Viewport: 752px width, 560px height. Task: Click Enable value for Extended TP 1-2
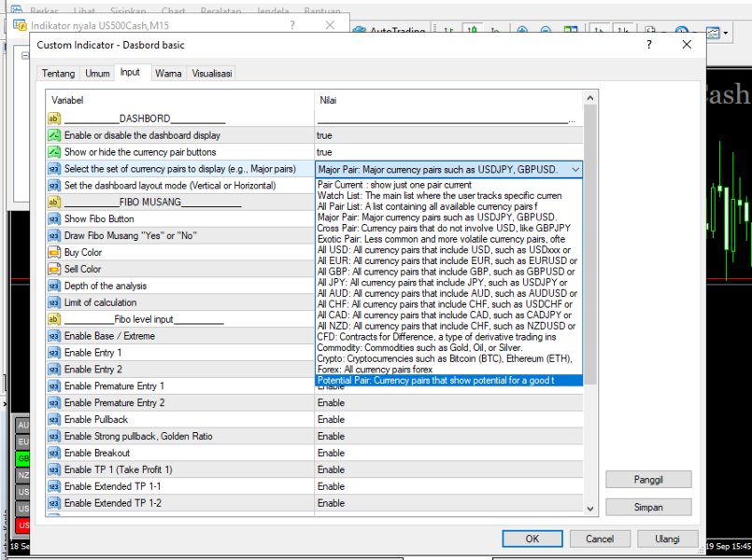tap(448, 503)
